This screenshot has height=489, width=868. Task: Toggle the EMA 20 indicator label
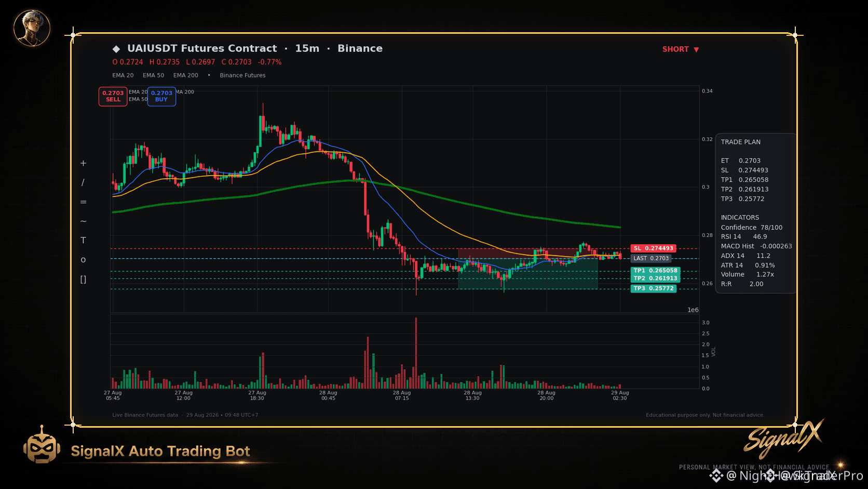(x=123, y=75)
